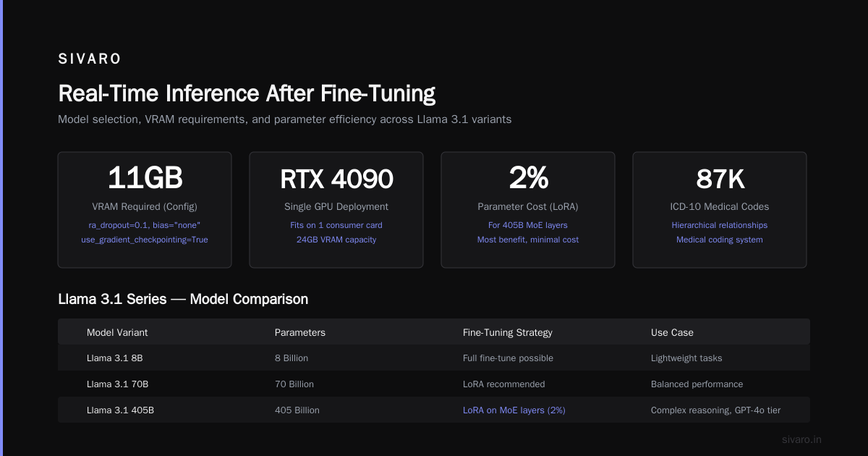868x456 pixels.
Task: Click the 87K ICD-10 Medical Codes card
Action: (720, 210)
